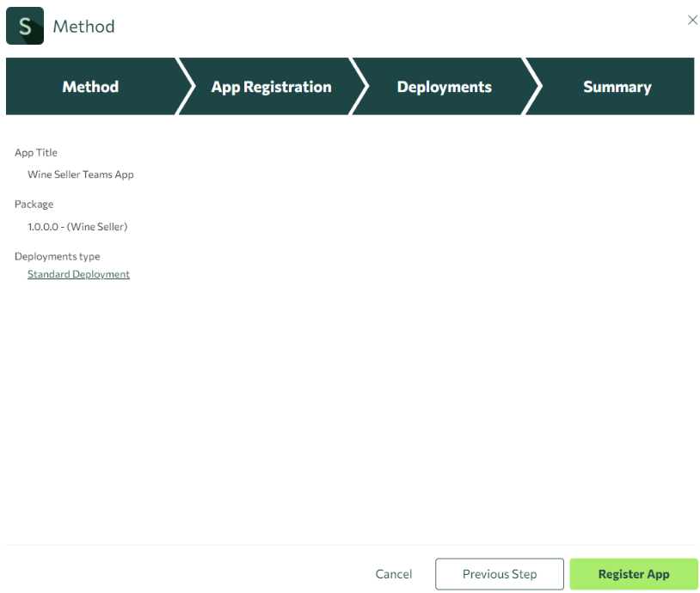This screenshot has width=700, height=593.
Task: Click the green Register App button
Action: (633, 574)
